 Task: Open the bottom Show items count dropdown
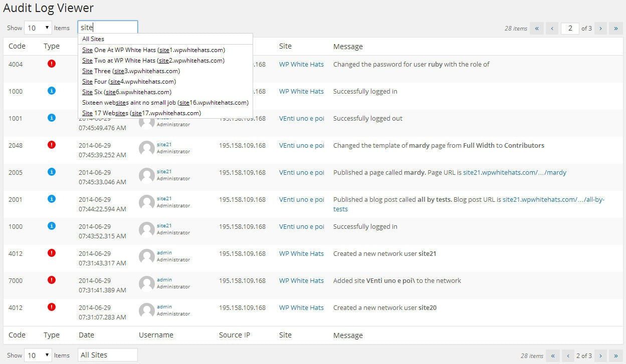tap(38, 355)
